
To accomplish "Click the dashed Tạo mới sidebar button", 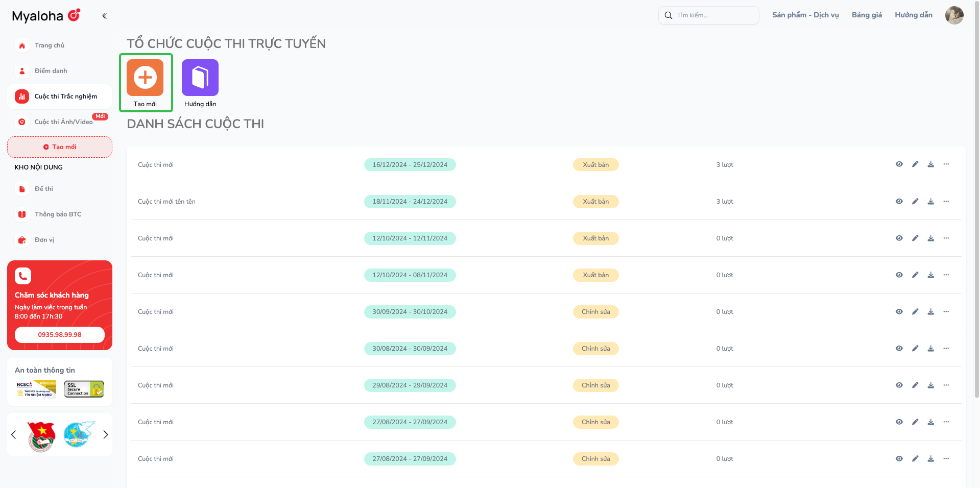I will tap(60, 147).
